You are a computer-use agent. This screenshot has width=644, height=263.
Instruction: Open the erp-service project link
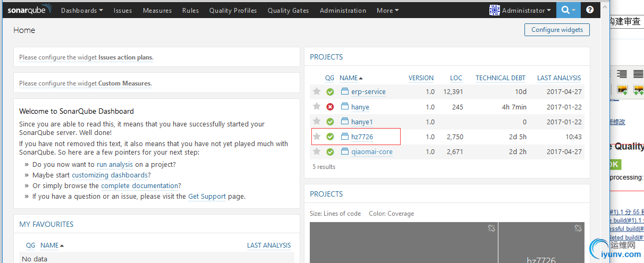tap(368, 92)
